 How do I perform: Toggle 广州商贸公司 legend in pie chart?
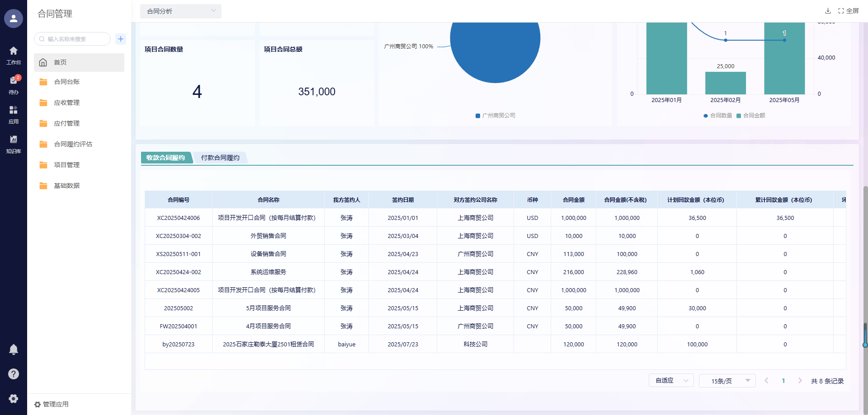[495, 116]
